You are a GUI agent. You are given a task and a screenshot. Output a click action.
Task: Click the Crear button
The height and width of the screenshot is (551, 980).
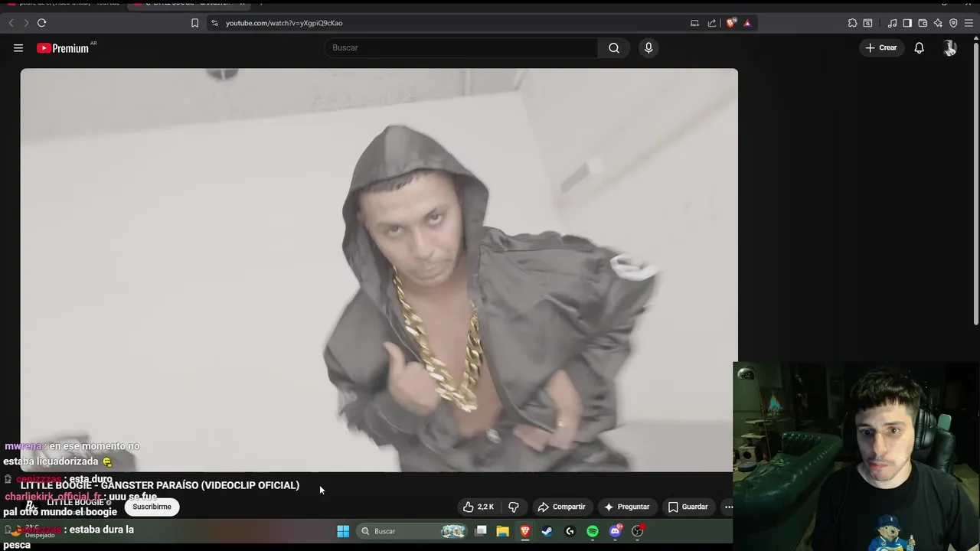click(x=881, y=47)
